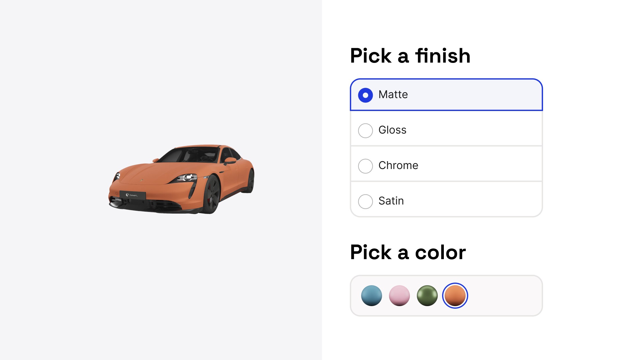This screenshot has width=644, height=360.
Task: Pick the Satin finish option
Action: click(x=365, y=201)
